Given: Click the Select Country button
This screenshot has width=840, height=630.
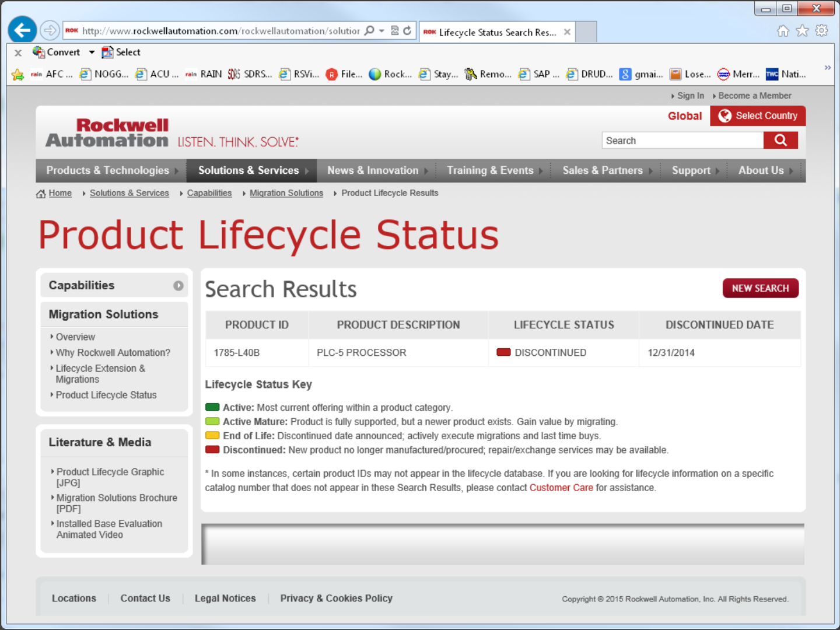Looking at the screenshot, I should (758, 116).
